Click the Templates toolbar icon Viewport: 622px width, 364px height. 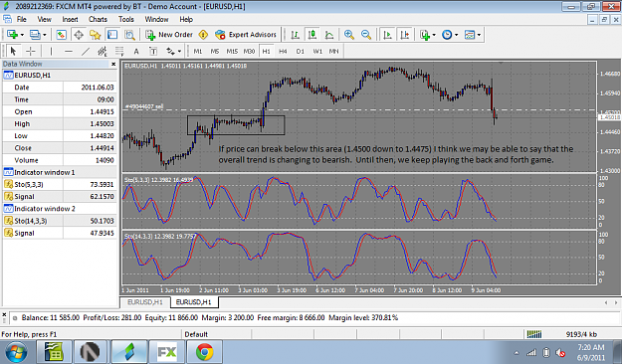[470, 35]
